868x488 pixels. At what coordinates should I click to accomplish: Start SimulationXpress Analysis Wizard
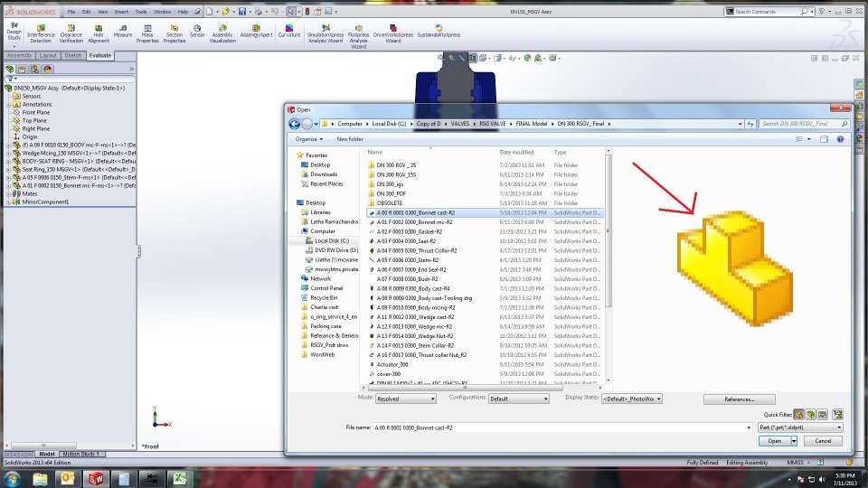click(325, 33)
